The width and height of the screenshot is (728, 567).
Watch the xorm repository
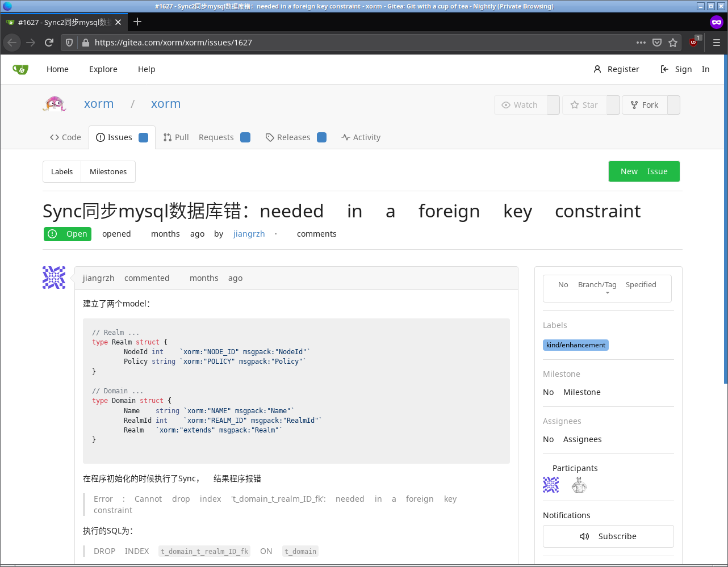[520, 105]
